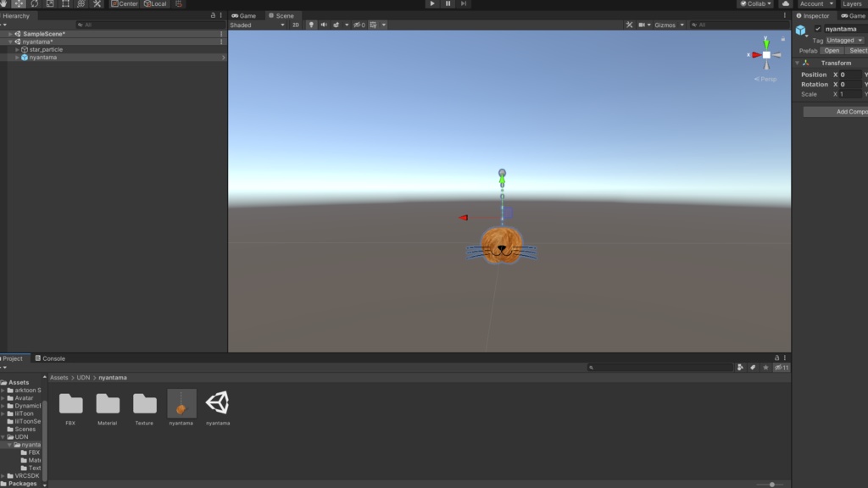Click the red X axis gizmo cone

755,55
